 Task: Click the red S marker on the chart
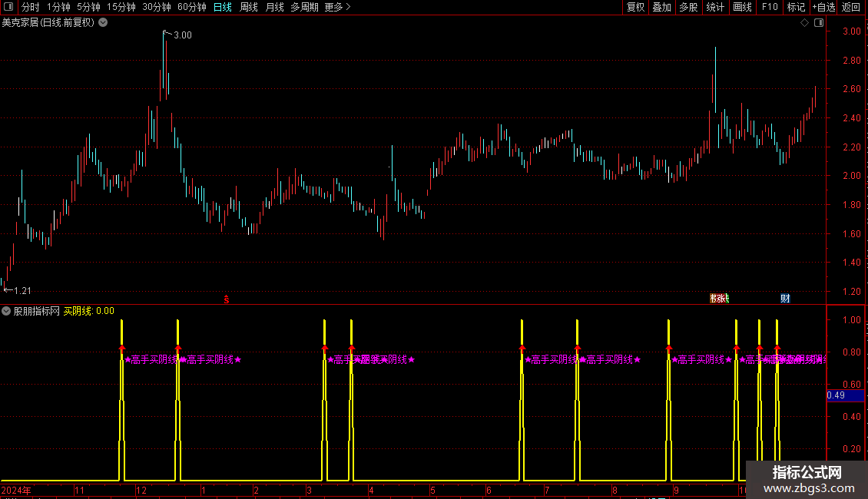[227, 299]
